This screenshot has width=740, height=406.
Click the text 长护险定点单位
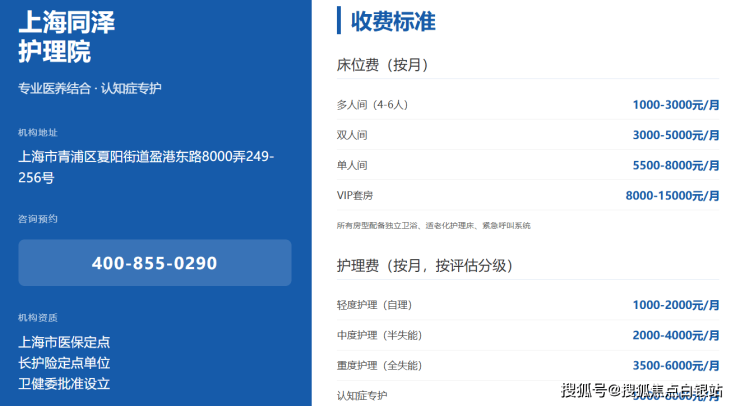point(64,363)
